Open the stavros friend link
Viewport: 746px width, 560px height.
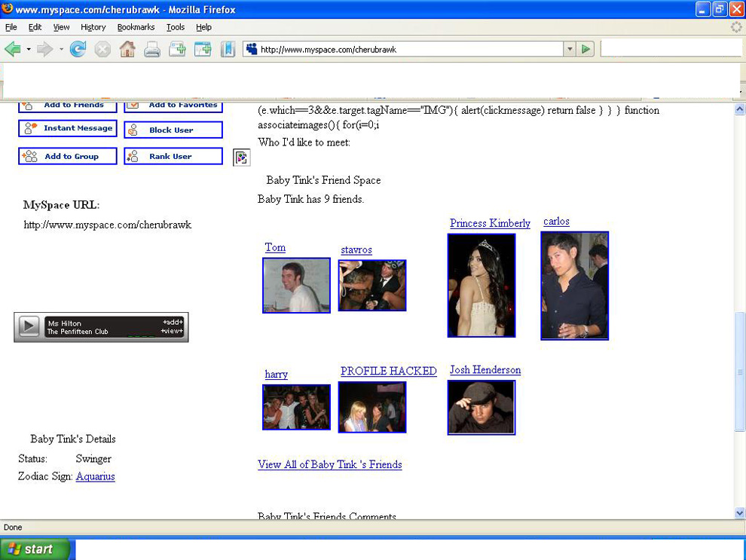pyautogui.click(x=356, y=249)
